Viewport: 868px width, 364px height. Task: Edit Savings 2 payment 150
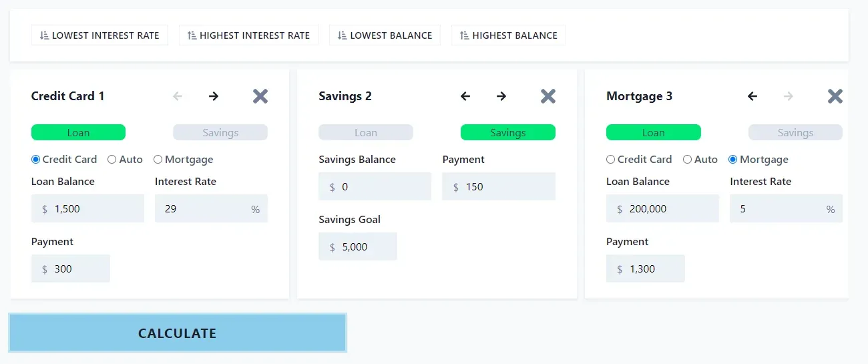pyautogui.click(x=499, y=186)
